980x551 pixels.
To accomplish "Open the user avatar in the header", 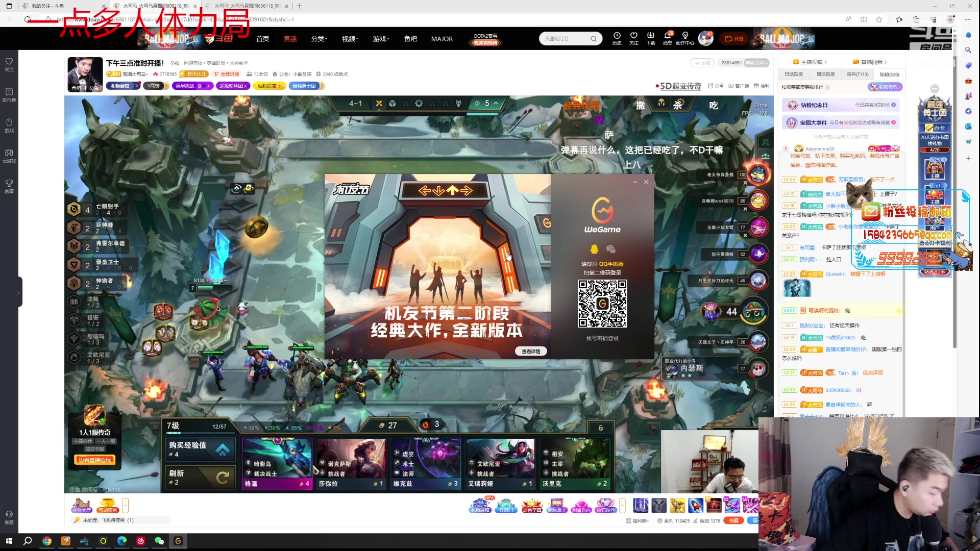I will tap(705, 38).
